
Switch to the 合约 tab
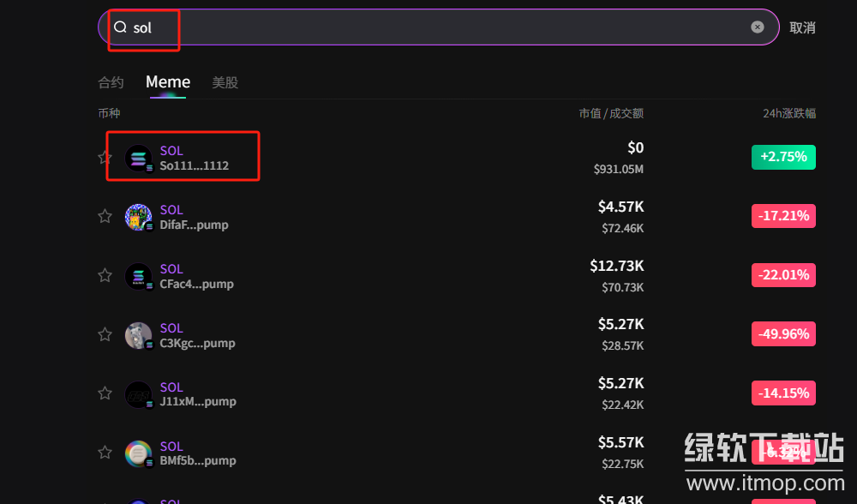click(111, 82)
